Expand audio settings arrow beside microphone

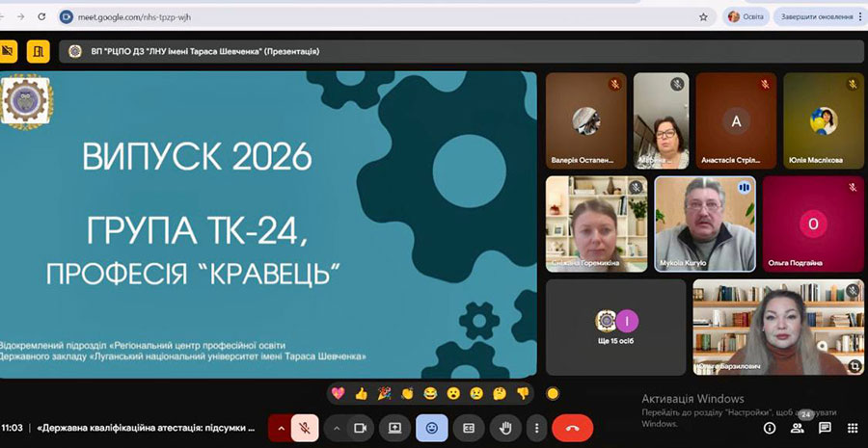point(281,428)
